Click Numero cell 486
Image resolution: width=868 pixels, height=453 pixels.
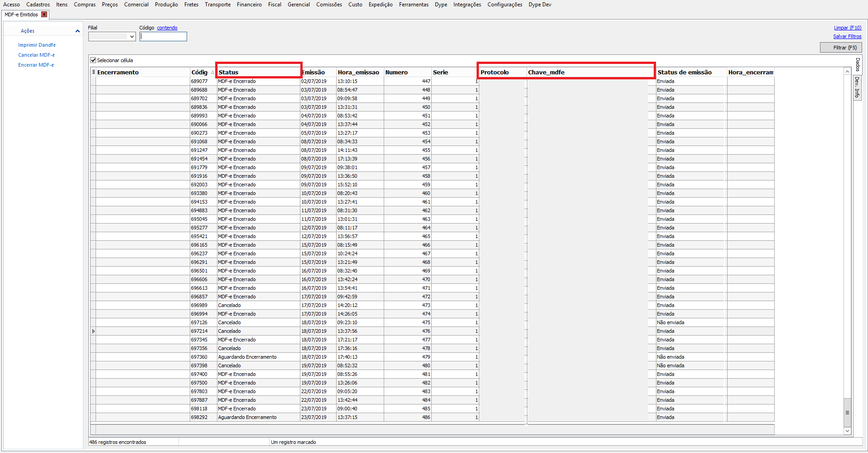[408, 418]
